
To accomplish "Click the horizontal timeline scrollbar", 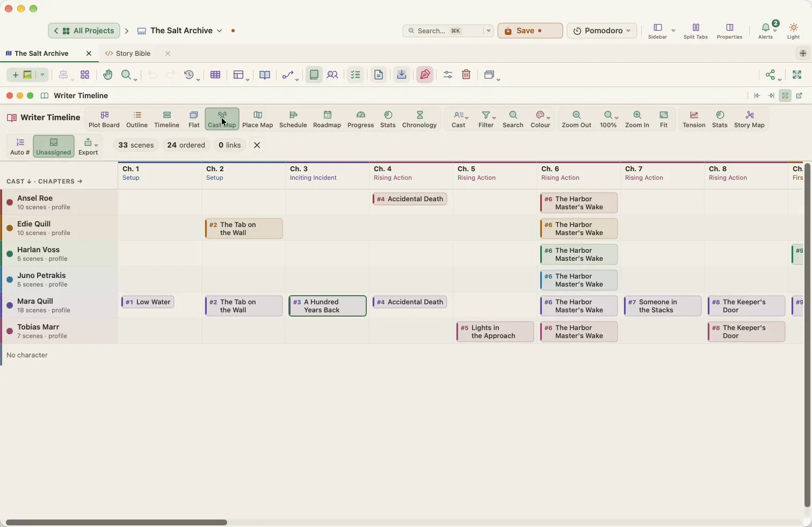I will tap(117, 522).
